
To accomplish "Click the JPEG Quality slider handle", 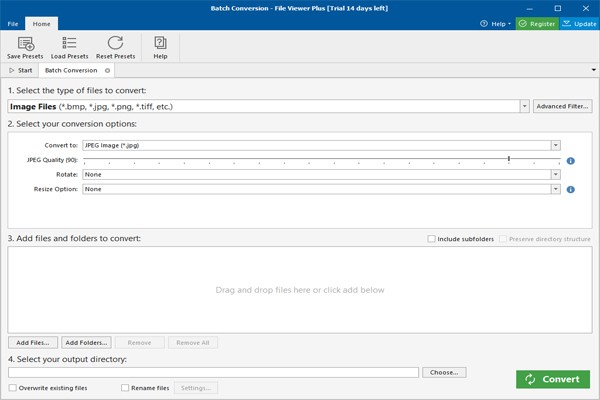I will tap(509, 158).
